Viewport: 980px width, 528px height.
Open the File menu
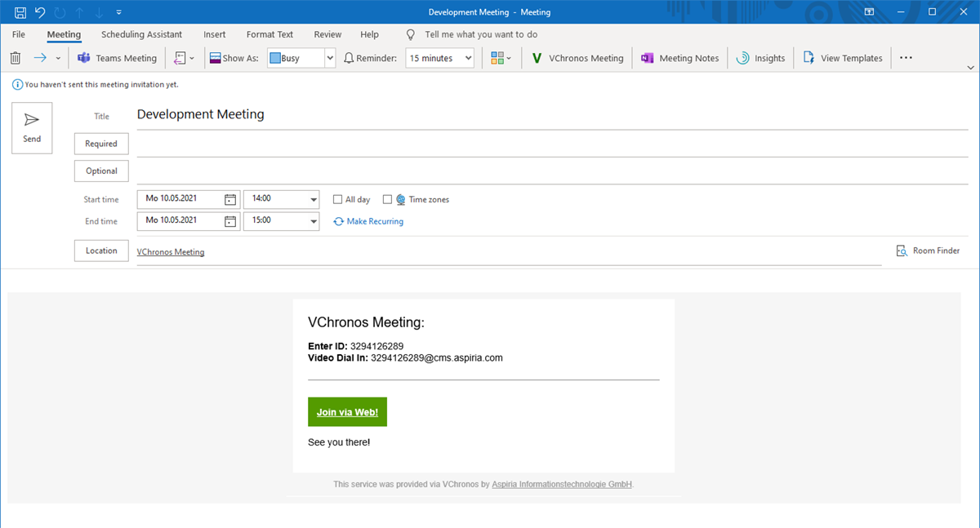(19, 35)
